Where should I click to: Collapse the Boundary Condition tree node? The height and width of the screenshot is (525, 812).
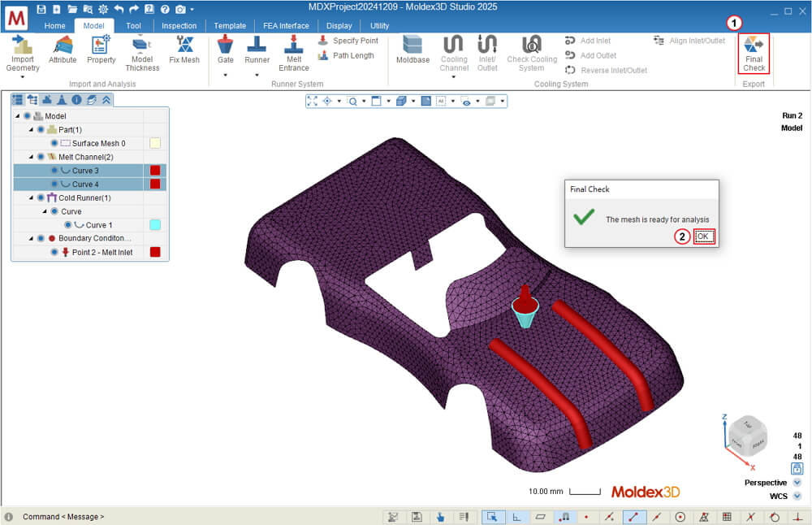(x=31, y=238)
